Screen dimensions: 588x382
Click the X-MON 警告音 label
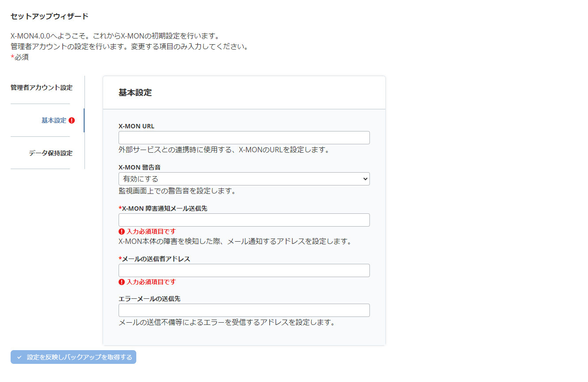[139, 167]
